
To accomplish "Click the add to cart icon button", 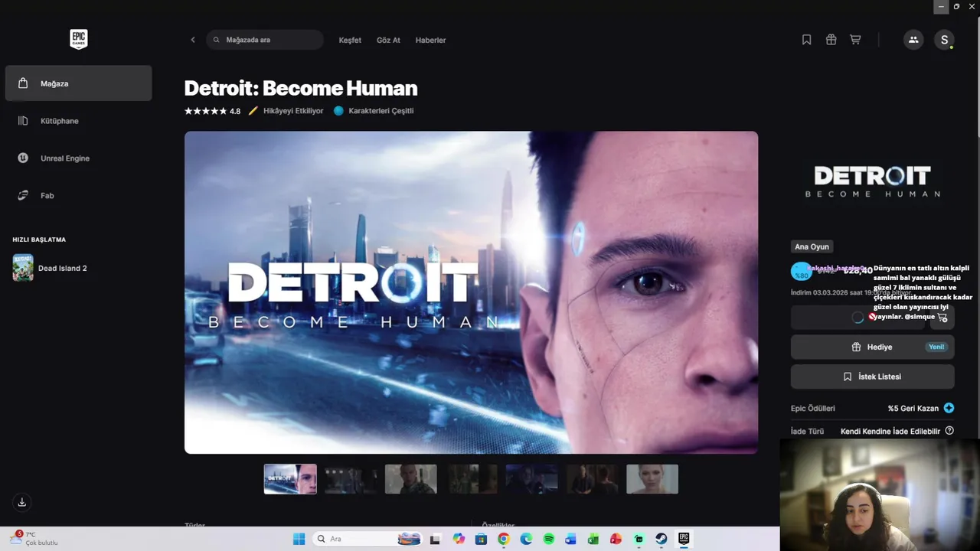I will click(x=942, y=317).
